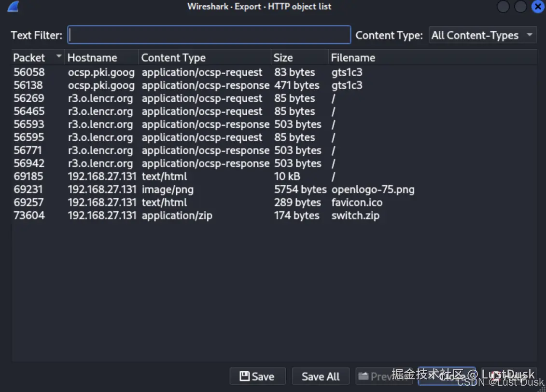546x392 pixels.
Task: Sort by the Packet column header
Action: tap(37, 57)
